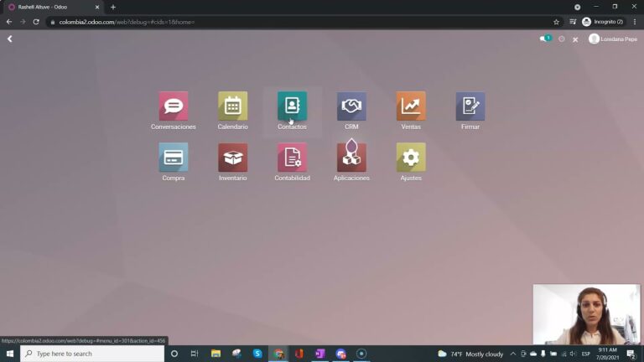Open Office from the taskbar
The image size is (644, 362).
[x=299, y=354]
